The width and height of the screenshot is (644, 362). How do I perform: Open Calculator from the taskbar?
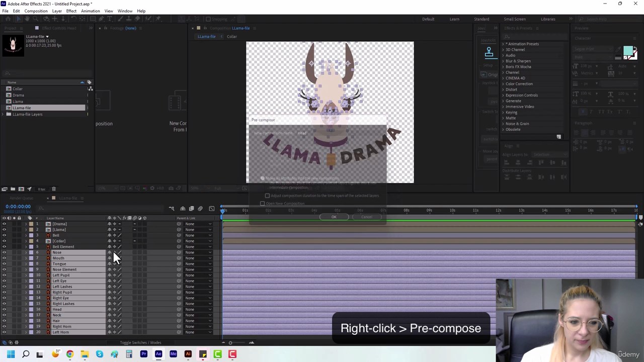coord(129,354)
